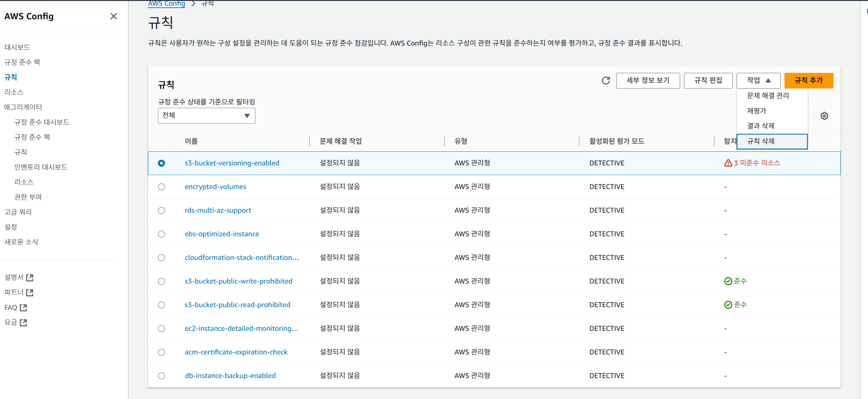The image size is (868, 399).
Task: Click the AWS Config breadcrumb link
Action: tap(167, 3)
